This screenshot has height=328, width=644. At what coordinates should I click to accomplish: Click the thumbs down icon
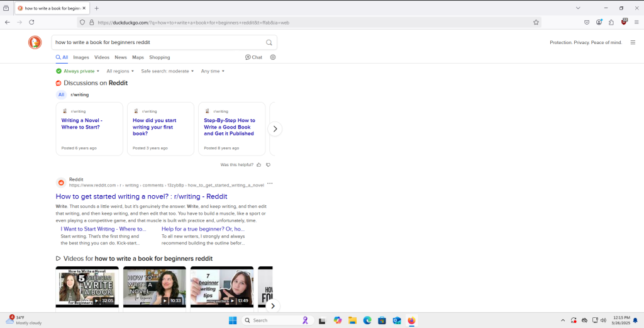click(x=268, y=165)
